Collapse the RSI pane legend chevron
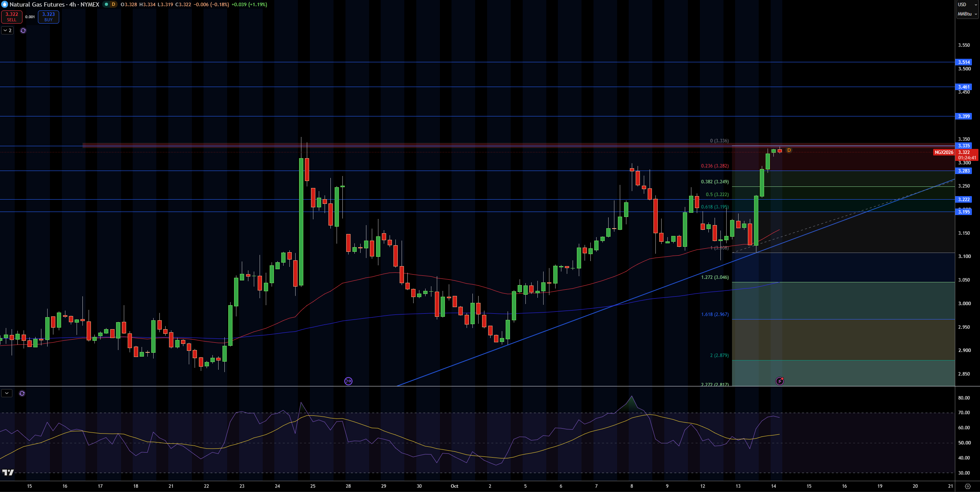 click(7, 393)
